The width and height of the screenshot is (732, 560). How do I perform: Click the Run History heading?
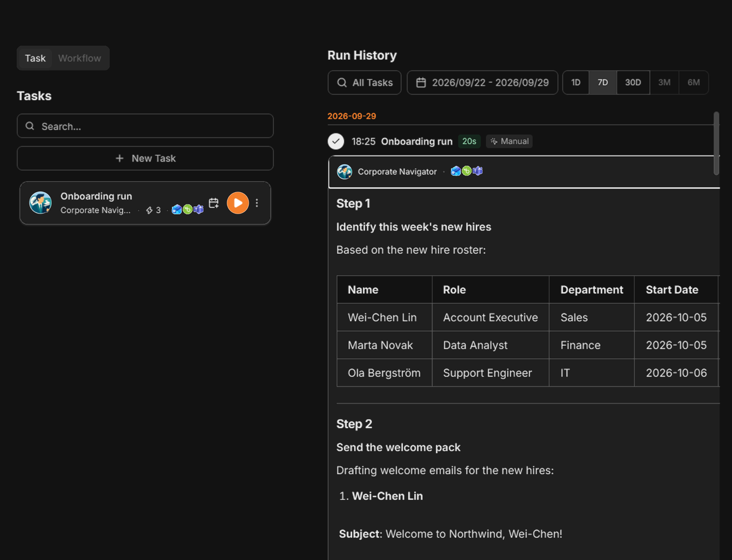(362, 56)
